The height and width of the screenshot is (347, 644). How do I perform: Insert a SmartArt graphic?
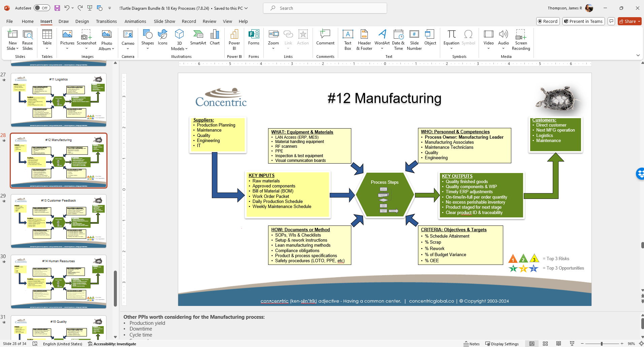(x=198, y=38)
